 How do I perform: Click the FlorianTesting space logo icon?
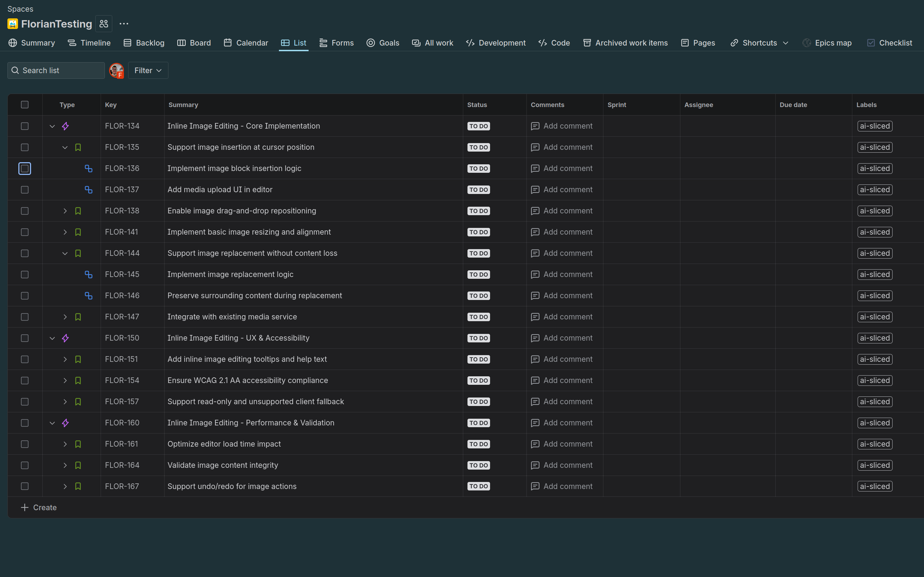pyautogui.click(x=13, y=24)
